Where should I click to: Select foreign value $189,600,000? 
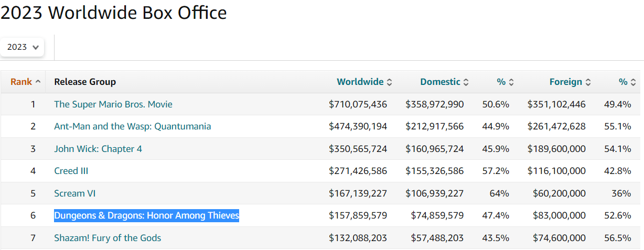[x=556, y=149]
